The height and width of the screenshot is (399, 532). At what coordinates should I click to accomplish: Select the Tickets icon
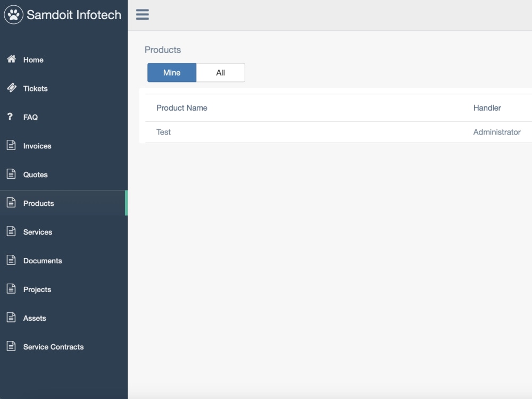point(11,88)
